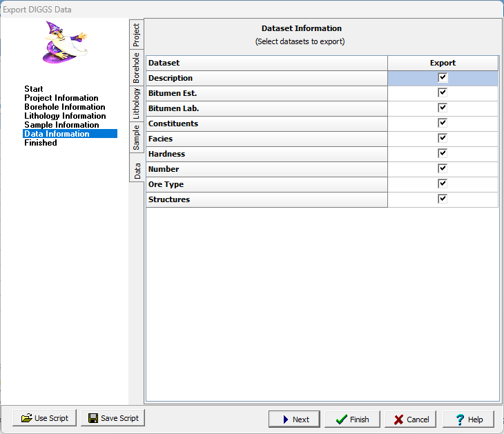Open Help for export wizard
Screen dimensions: 504x434
tap(468, 419)
